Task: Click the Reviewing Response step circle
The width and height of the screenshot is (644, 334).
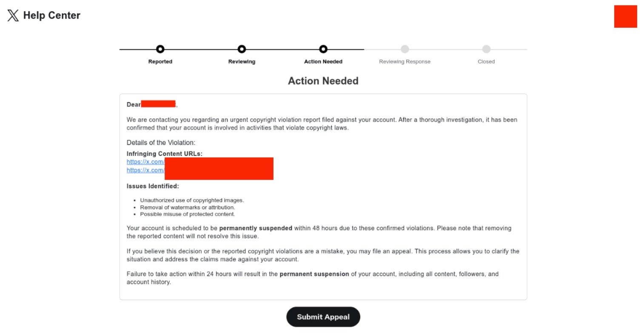Action: click(x=405, y=49)
